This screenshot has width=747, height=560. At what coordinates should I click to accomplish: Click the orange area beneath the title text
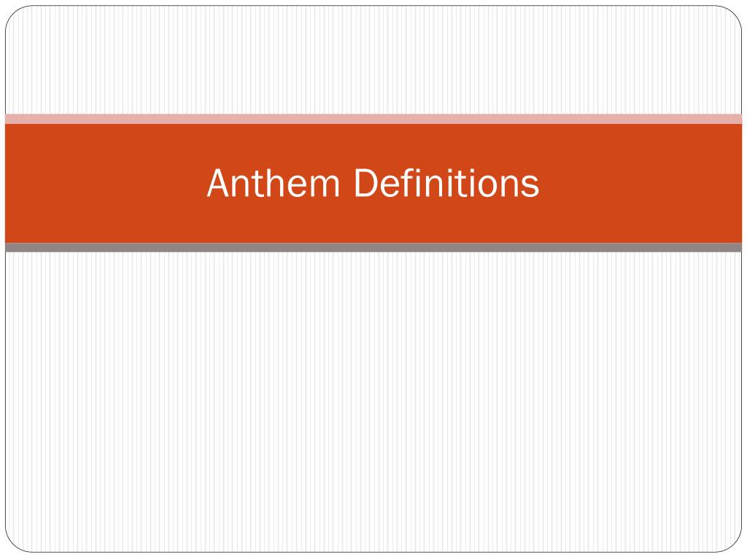coord(373,221)
